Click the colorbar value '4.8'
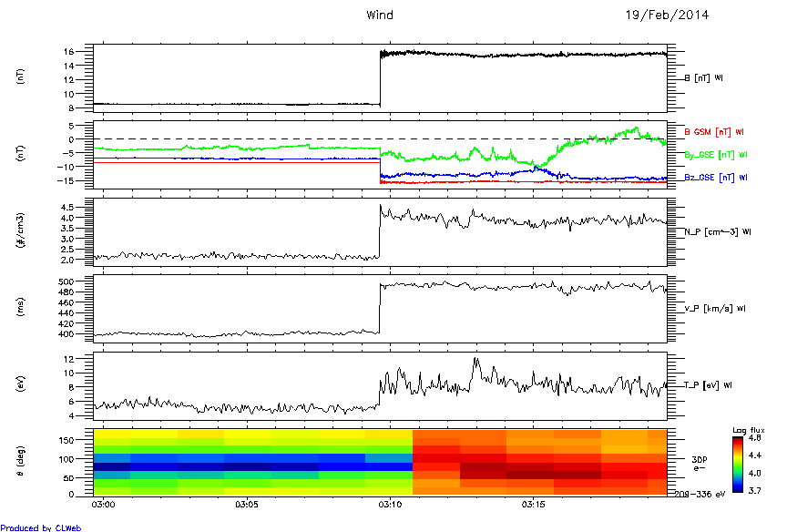 pos(754,438)
